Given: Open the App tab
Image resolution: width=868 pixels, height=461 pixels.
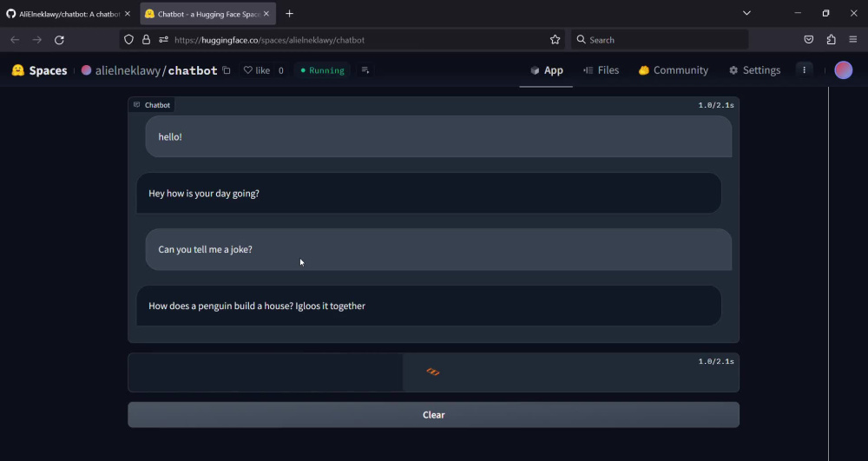Looking at the screenshot, I should click(x=546, y=70).
